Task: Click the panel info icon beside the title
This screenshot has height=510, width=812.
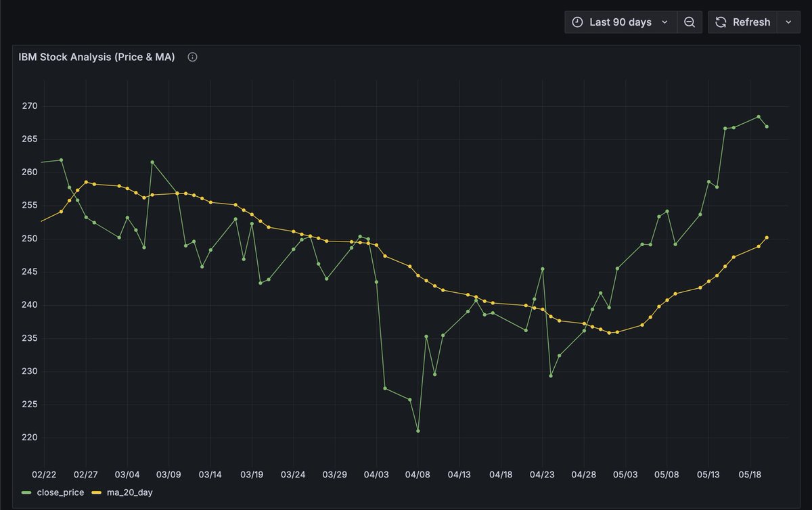Action: click(192, 57)
